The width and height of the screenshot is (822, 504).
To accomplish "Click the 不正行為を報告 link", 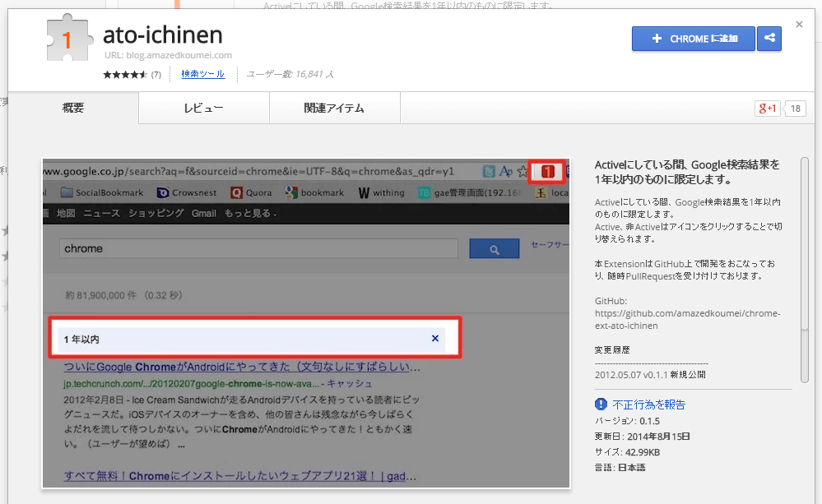I will click(649, 405).
